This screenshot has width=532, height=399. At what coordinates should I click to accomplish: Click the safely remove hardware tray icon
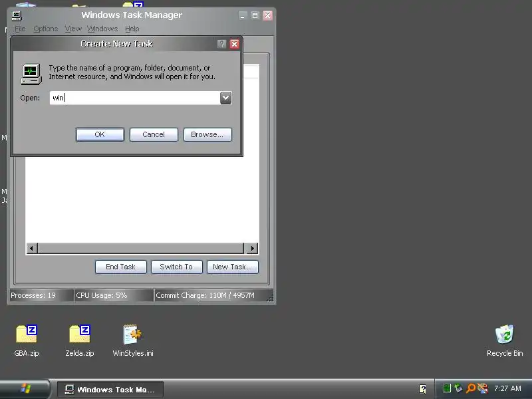(x=458, y=388)
